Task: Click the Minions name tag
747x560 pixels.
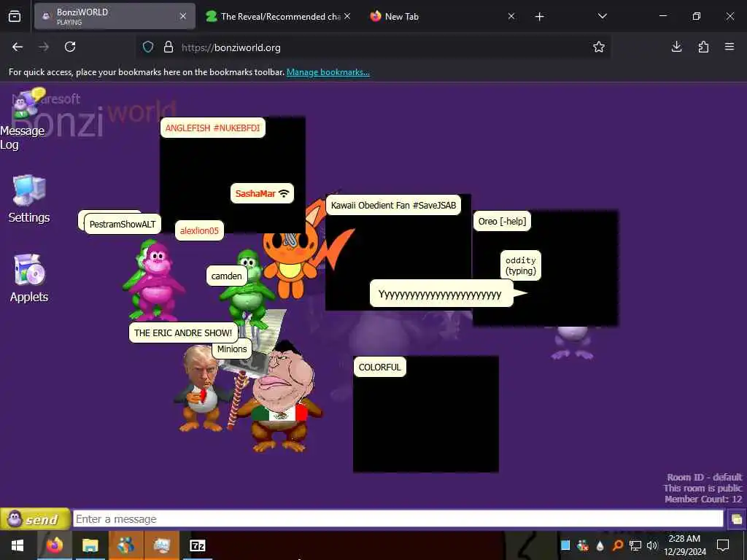Action: 232,349
